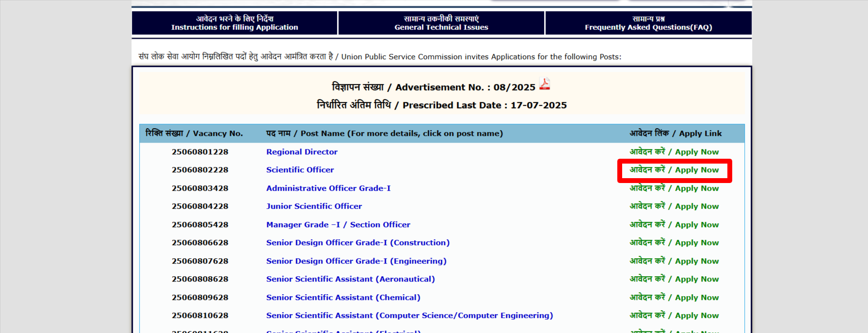The width and height of the screenshot is (868, 333).
Task: Open Senior Design Officer Grade-I (Engineering)
Action: pyautogui.click(x=356, y=261)
